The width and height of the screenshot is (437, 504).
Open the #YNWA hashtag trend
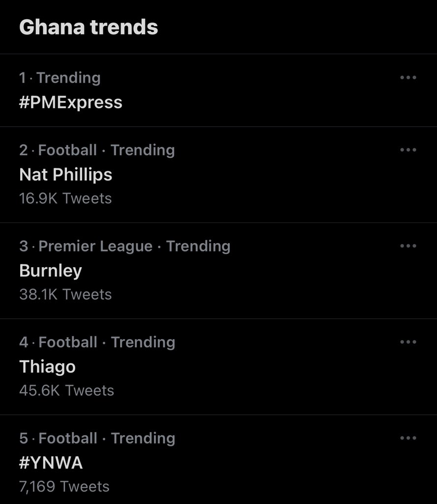(51, 463)
